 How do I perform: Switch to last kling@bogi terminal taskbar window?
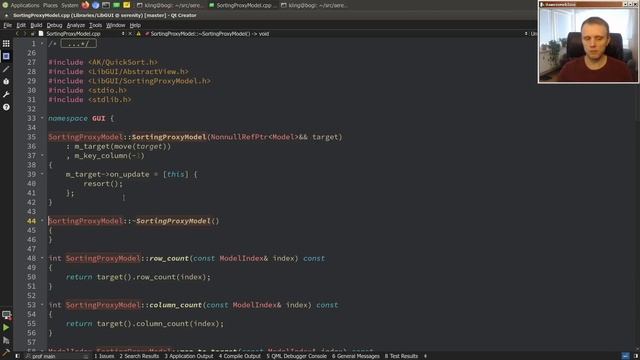pos(315,5)
